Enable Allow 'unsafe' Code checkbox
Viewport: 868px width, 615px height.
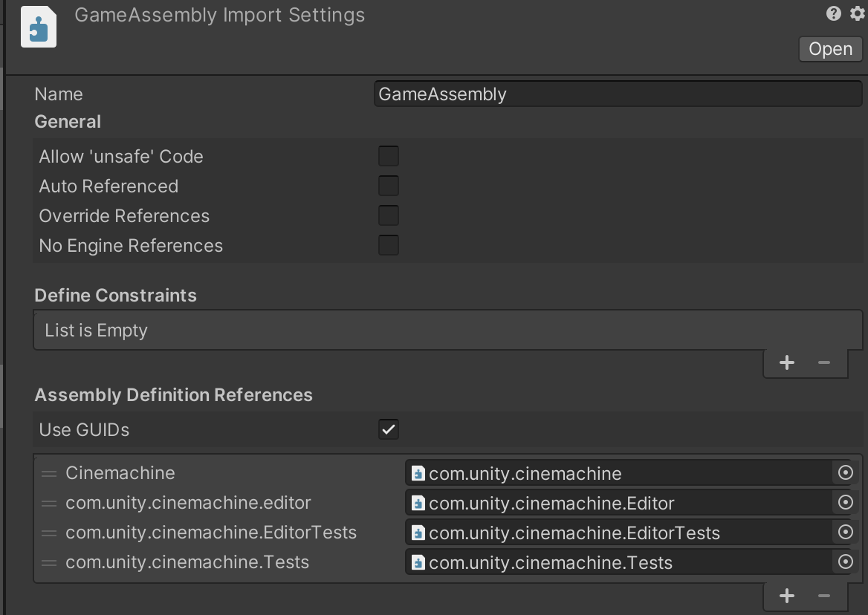pyautogui.click(x=389, y=156)
